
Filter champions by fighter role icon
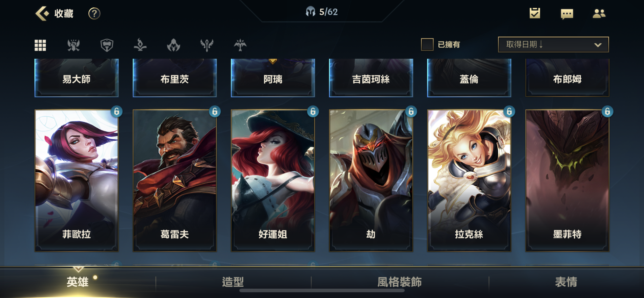pos(74,45)
